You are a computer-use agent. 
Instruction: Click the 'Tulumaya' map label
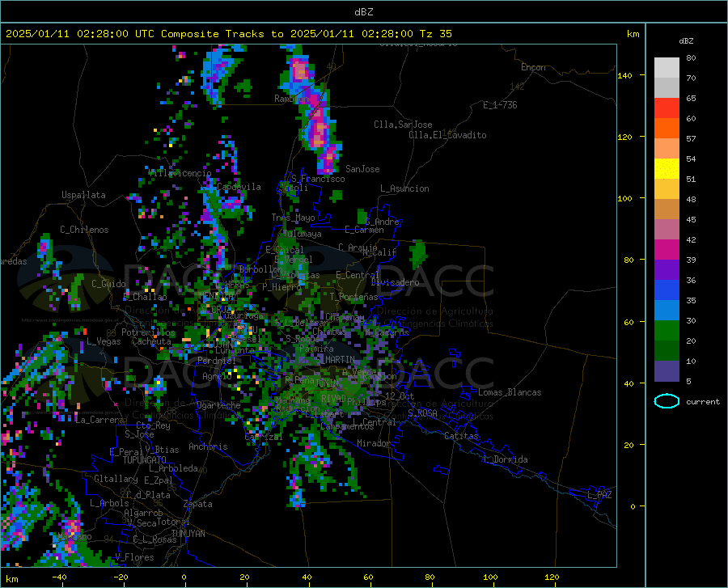[302, 234]
